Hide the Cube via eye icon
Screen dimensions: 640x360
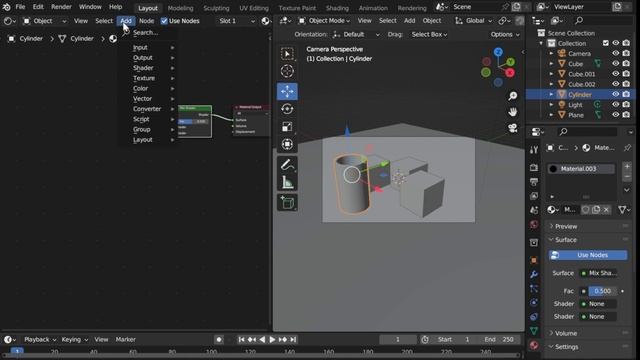[616, 64]
